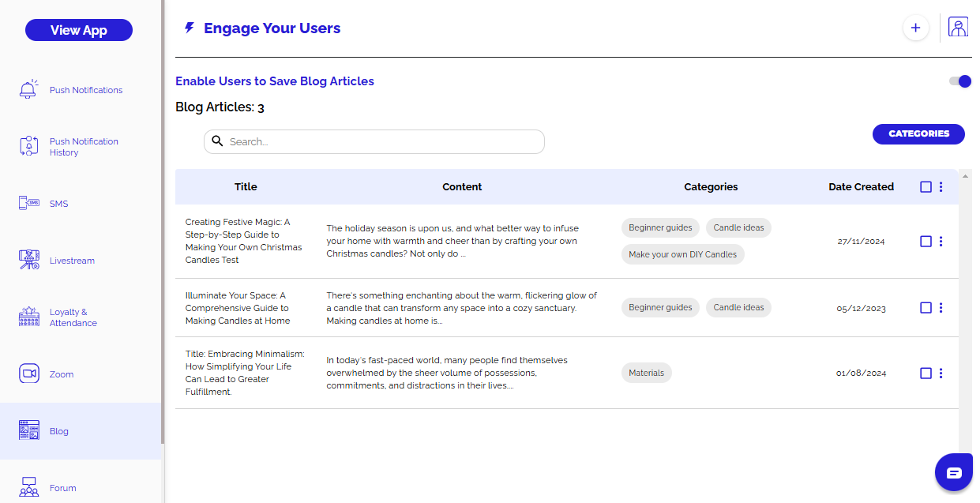Click the plus icon to add article

point(915,28)
